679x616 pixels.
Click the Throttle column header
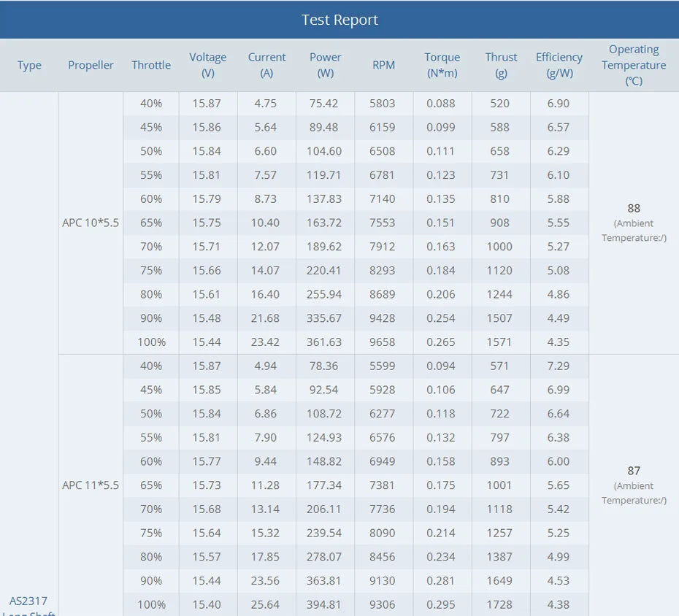[151, 65]
